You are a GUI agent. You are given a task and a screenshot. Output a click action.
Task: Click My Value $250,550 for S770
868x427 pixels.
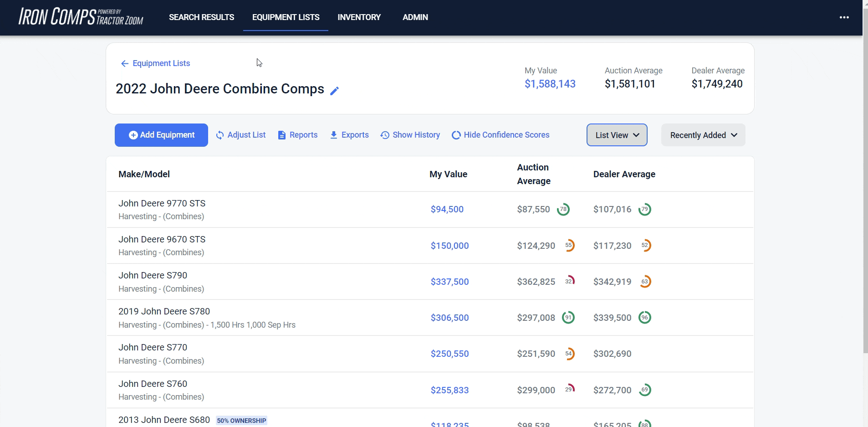[x=450, y=354]
